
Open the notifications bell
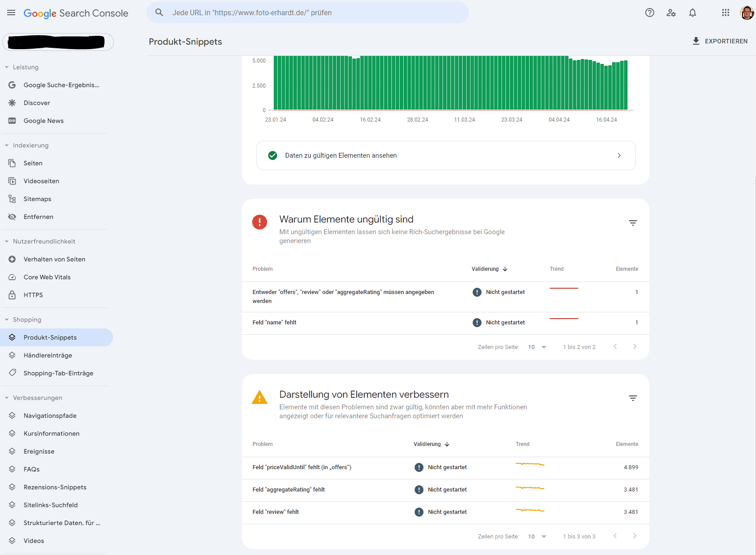693,13
